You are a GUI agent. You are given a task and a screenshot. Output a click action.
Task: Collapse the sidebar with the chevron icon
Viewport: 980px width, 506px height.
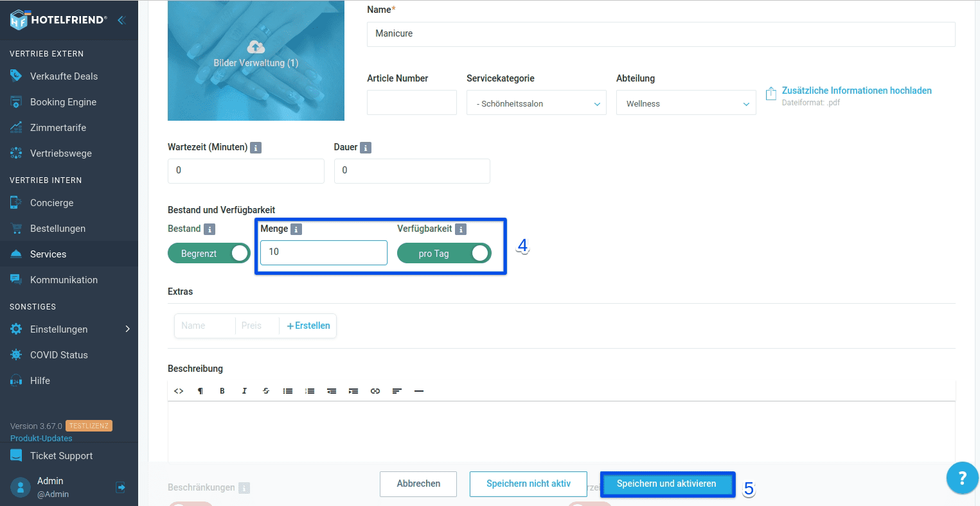coord(121,20)
